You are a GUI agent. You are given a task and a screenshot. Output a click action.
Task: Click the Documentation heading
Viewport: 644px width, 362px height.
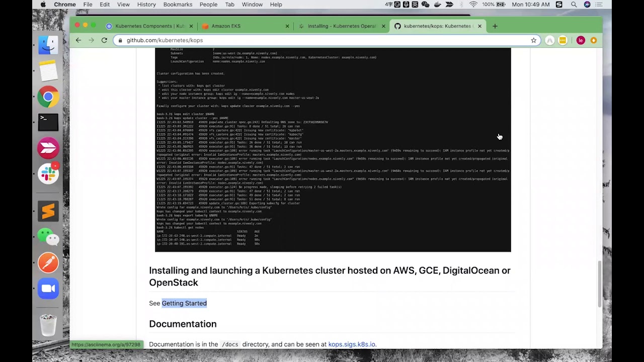183,324
